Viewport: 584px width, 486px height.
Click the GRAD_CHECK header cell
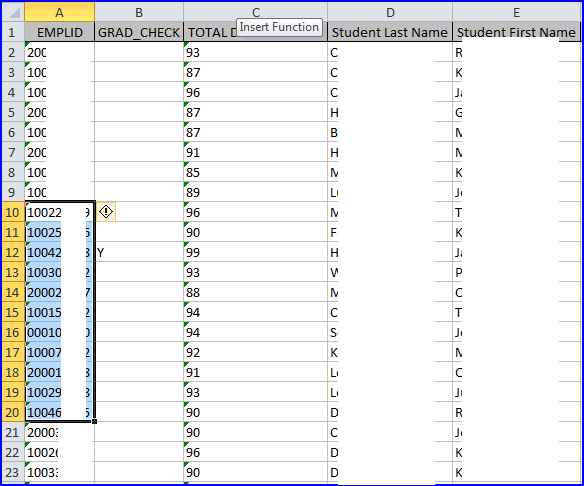coord(139,32)
